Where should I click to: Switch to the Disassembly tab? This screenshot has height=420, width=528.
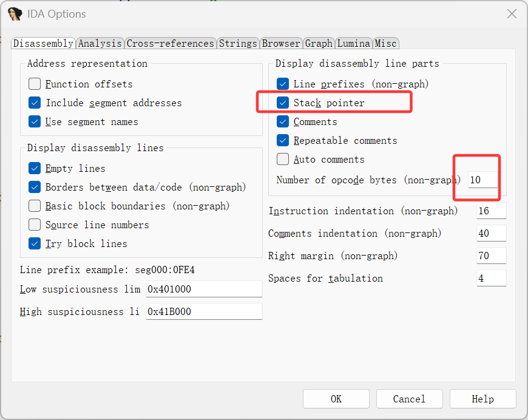click(x=43, y=44)
